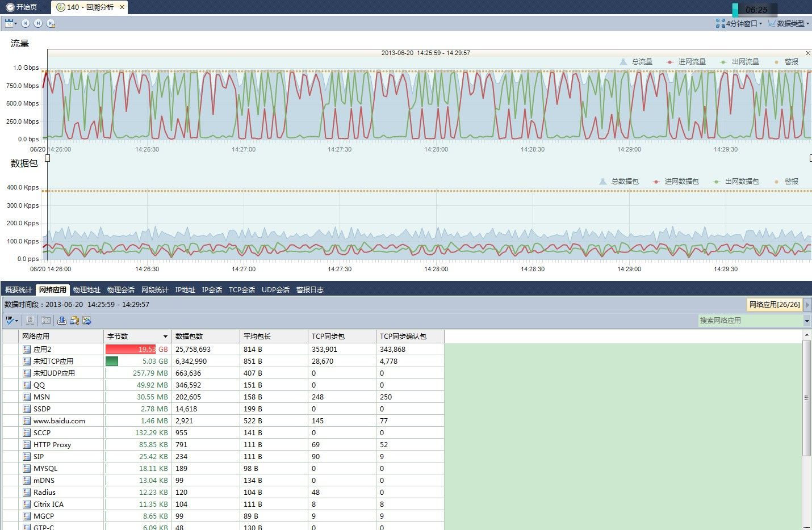Screen dimensions: 812x530
Task: Click the TOP filter checkmark icon
Action: click(10, 321)
